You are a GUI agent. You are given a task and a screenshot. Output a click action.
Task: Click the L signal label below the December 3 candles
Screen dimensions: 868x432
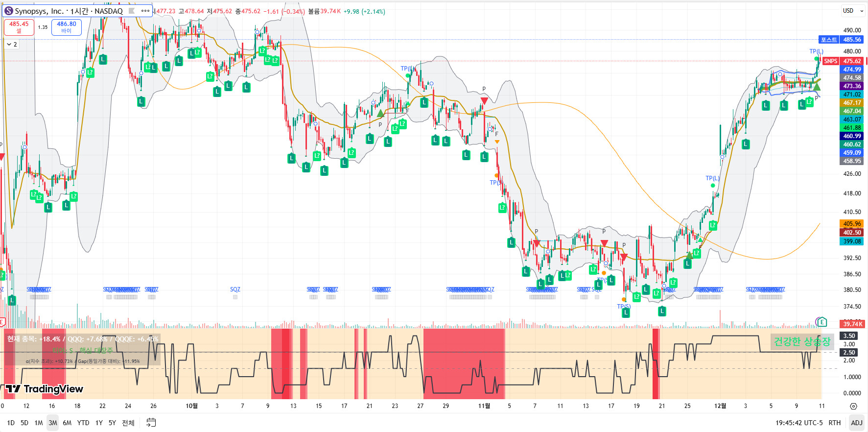[746, 144]
